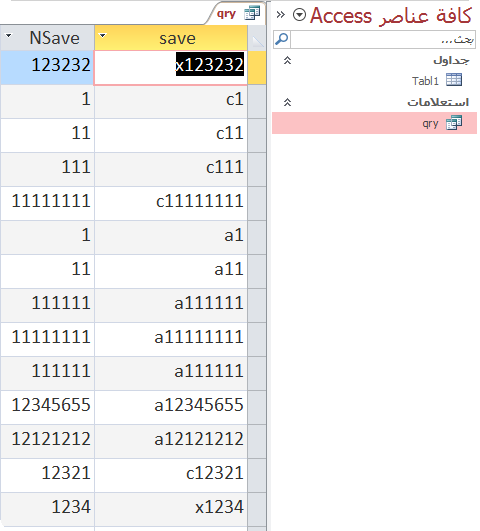Click the Tabl1 table icon
The height and width of the screenshot is (531, 480).
454,80
